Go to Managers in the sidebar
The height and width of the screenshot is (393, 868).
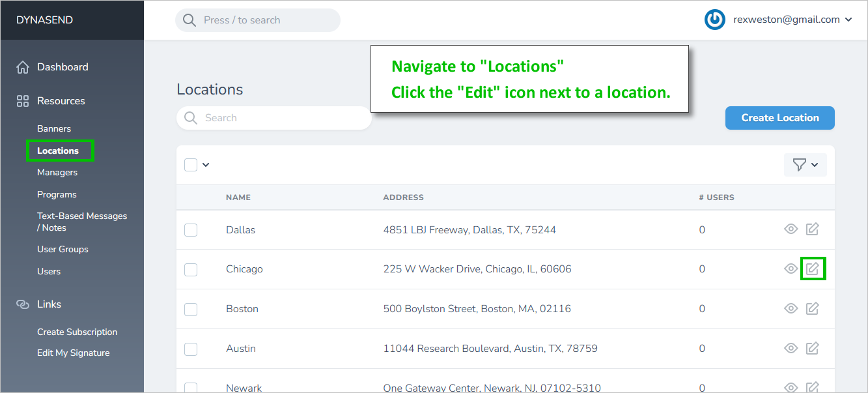(57, 172)
